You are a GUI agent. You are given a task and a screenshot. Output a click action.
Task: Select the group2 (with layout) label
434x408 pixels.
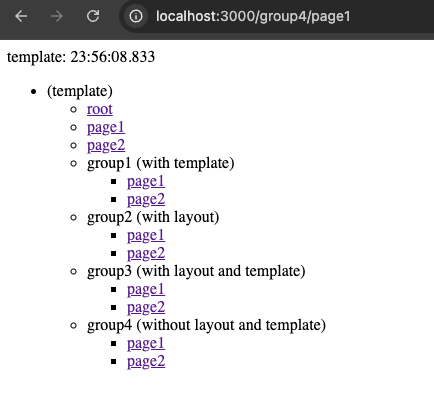(x=153, y=217)
